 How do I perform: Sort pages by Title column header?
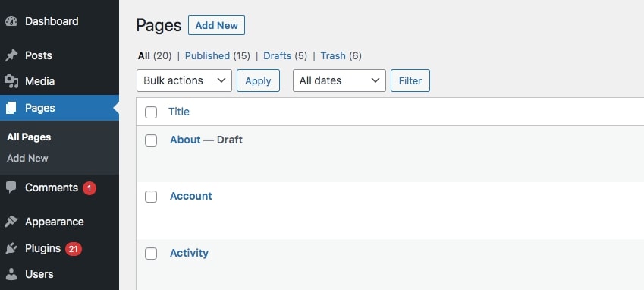pyautogui.click(x=179, y=112)
